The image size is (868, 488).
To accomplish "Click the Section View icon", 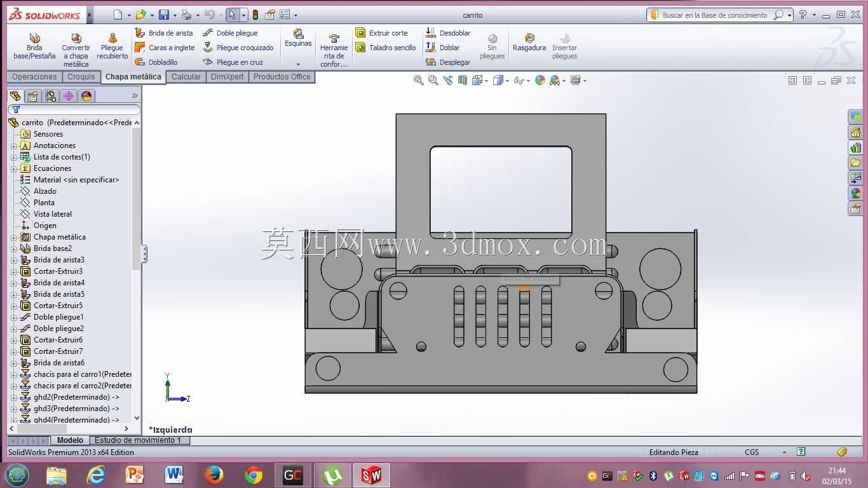I will tap(463, 80).
